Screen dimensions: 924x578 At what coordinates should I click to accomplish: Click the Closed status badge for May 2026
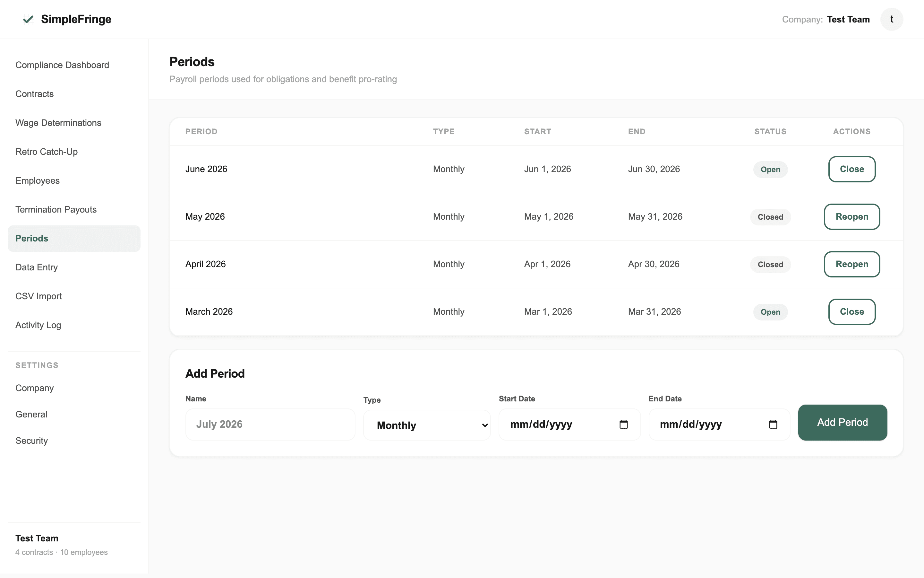point(770,217)
